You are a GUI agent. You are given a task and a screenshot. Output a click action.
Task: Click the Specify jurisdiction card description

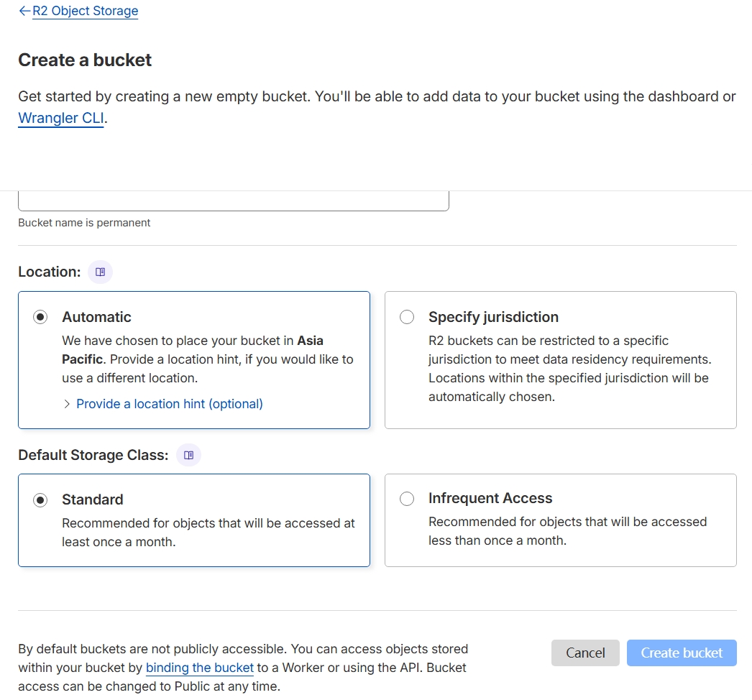click(568, 369)
